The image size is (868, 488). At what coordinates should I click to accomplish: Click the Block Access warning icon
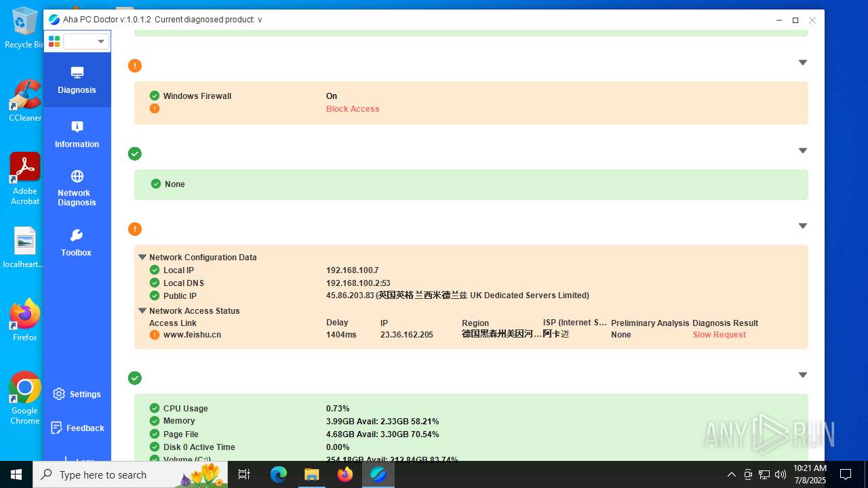tap(155, 108)
